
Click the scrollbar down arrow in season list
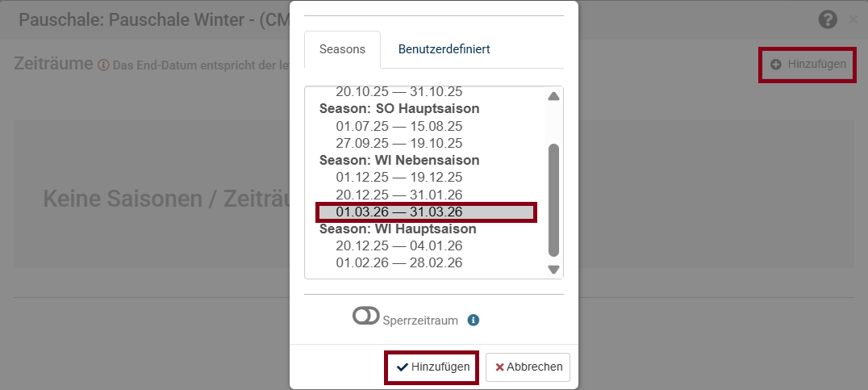[x=553, y=269]
